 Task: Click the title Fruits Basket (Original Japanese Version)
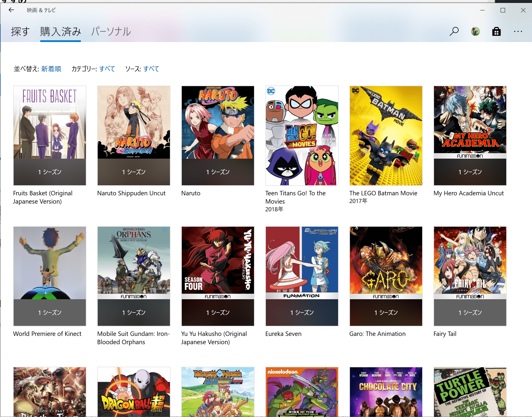point(43,197)
